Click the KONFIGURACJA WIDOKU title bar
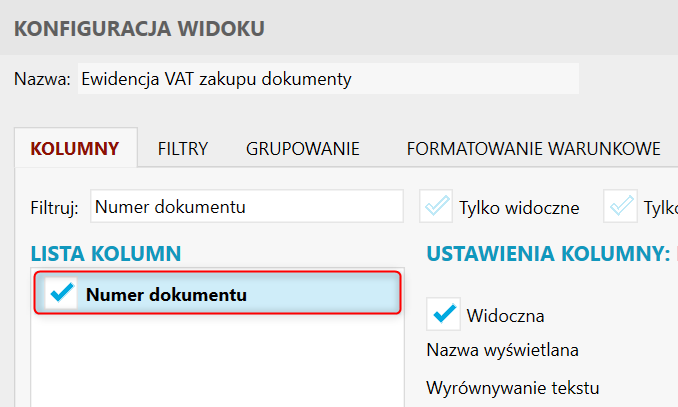Image resolution: width=678 pixels, height=407 pixels. coord(339,28)
